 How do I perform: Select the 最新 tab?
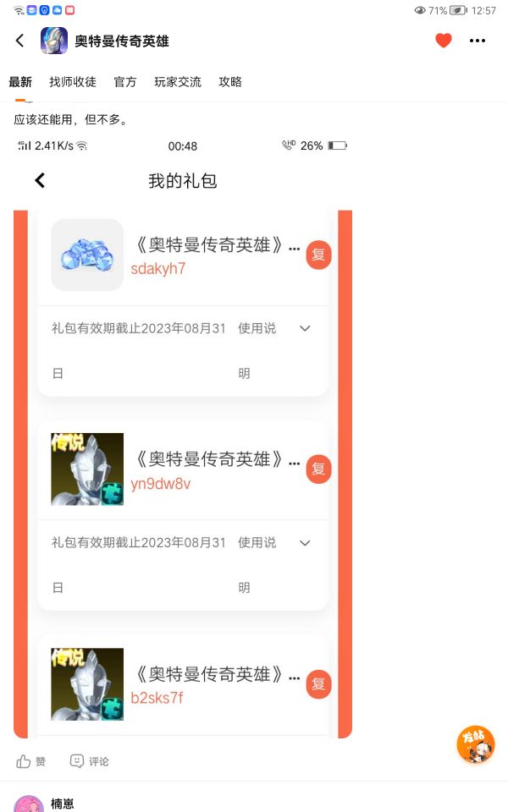tap(20, 82)
